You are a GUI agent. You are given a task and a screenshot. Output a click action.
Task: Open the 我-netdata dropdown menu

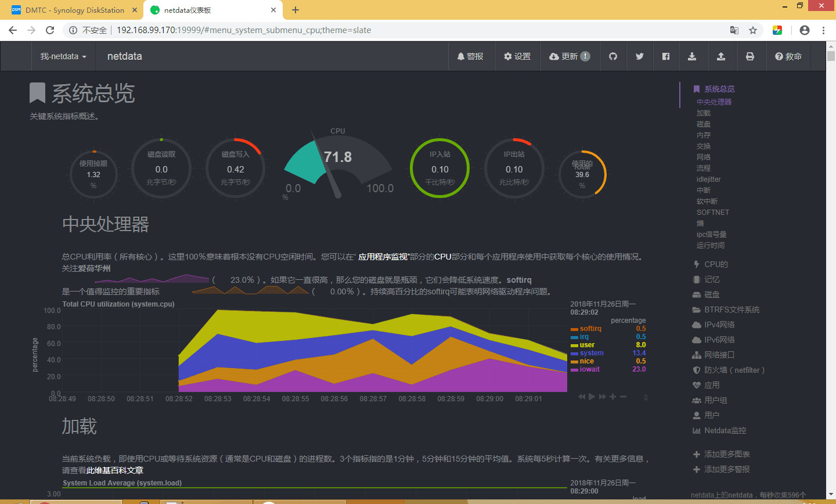[63, 56]
